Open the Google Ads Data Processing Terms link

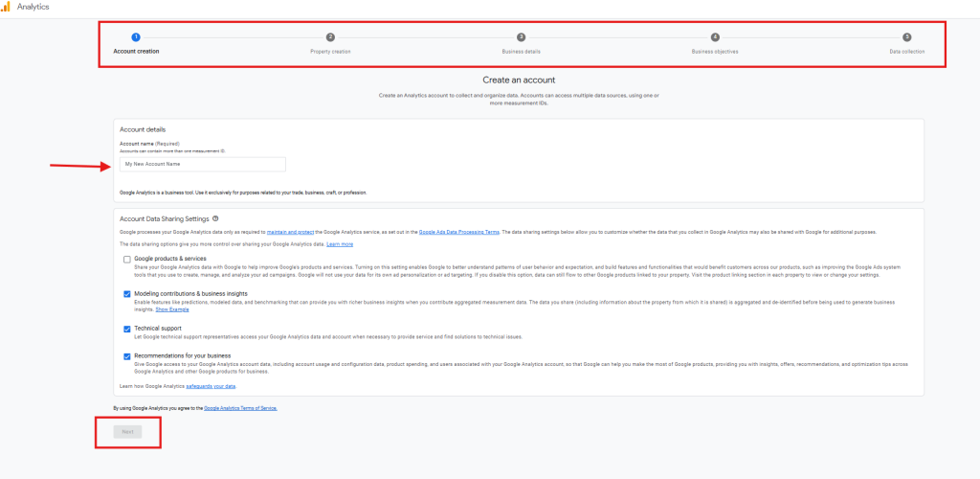[458, 233]
